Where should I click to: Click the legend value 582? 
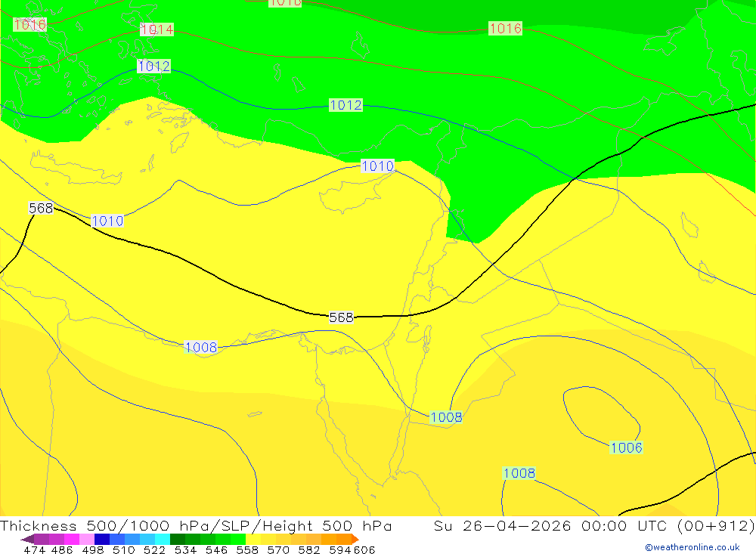308,549
